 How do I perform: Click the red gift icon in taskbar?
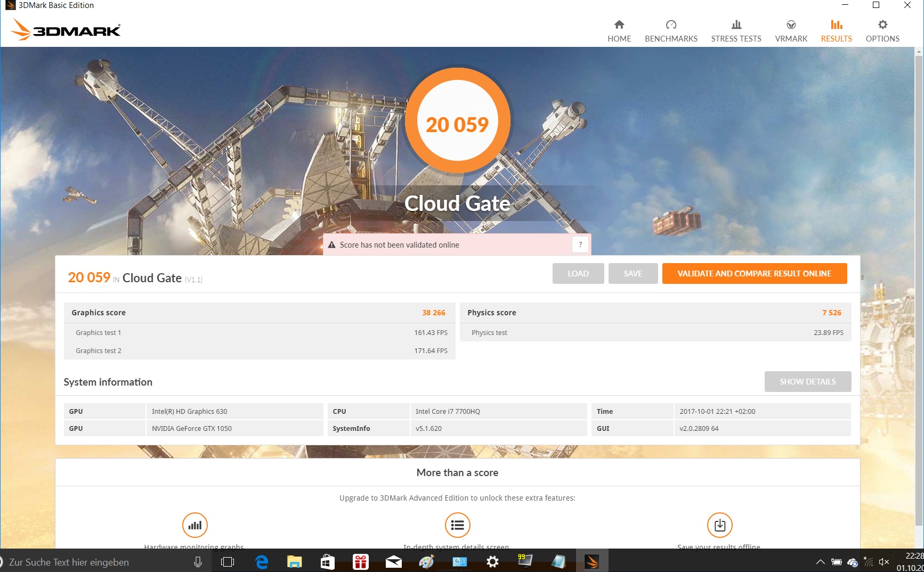[x=361, y=562]
